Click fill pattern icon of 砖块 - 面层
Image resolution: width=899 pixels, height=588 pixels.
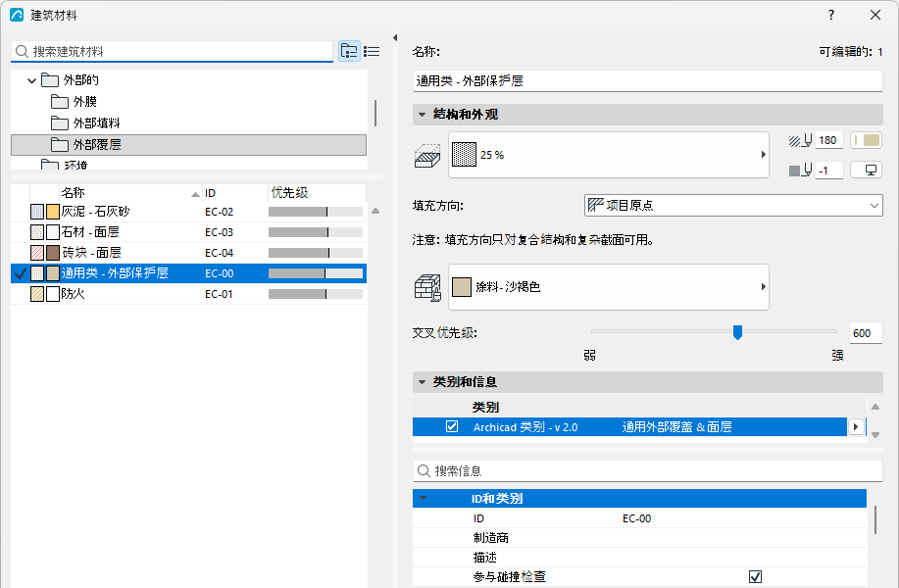click(37, 253)
